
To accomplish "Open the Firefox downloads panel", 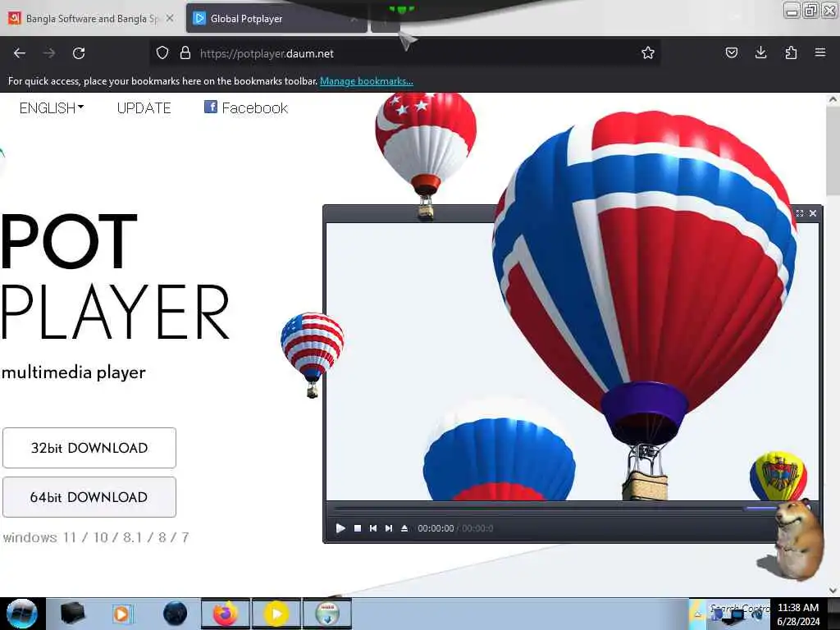I will tap(760, 52).
